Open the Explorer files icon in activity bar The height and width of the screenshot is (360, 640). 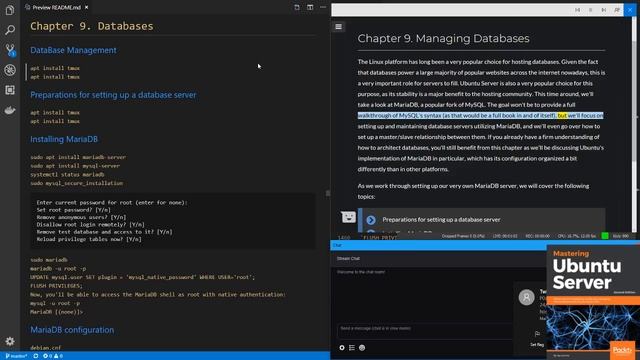(10, 9)
